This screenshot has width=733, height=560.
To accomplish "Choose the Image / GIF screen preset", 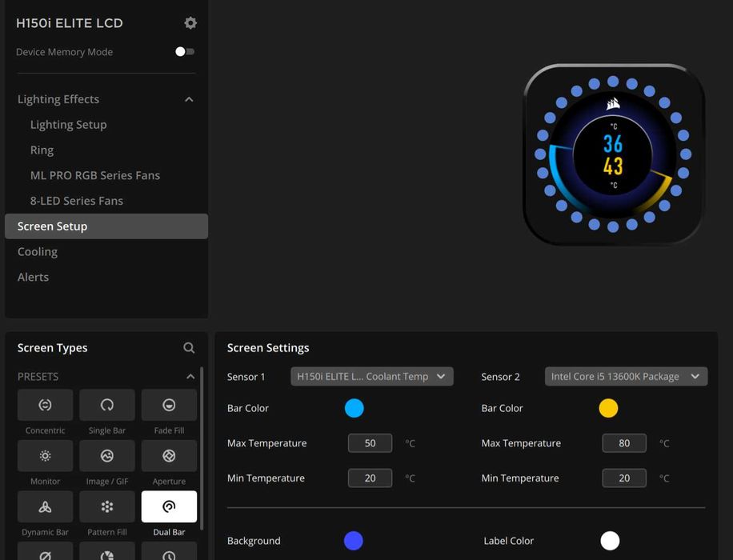I will click(107, 456).
